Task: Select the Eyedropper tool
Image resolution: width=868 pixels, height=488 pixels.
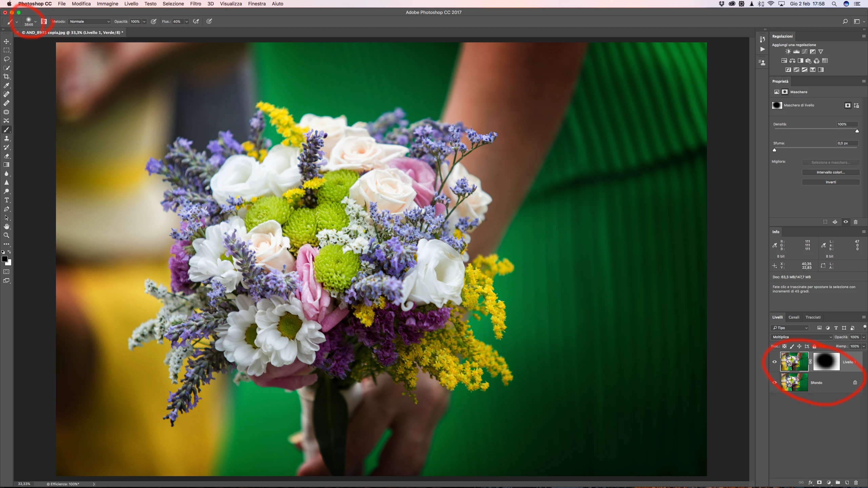Action: [6, 85]
